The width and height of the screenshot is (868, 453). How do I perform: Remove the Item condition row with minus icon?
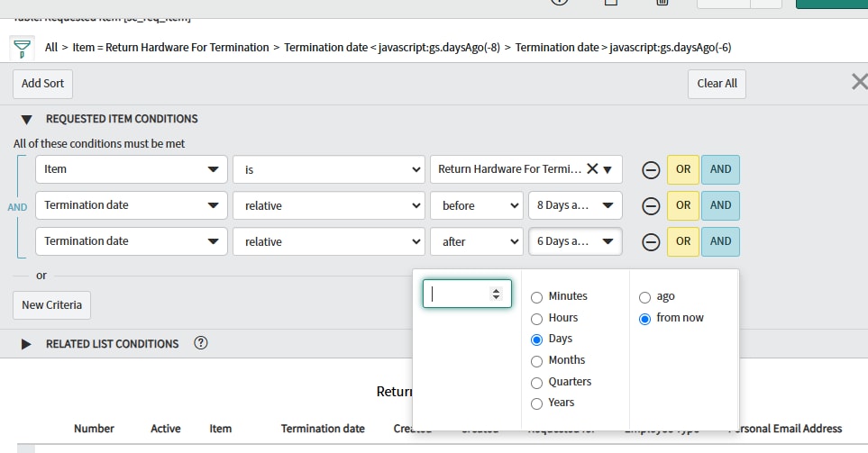click(x=650, y=169)
